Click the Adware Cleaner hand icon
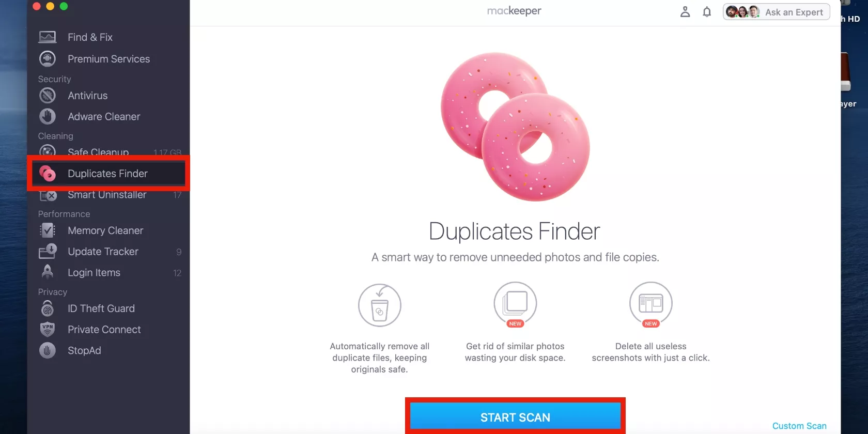Viewport: 868px width, 434px height. (x=48, y=117)
